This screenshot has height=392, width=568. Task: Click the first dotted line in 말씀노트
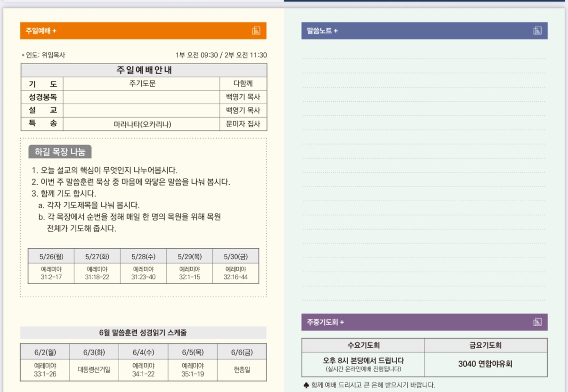(424, 58)
